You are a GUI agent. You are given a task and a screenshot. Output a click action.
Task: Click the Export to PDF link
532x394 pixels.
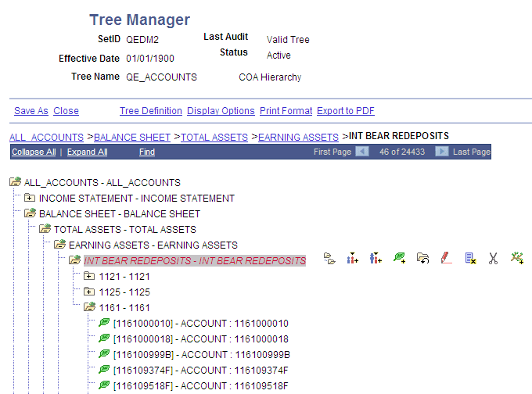coord(346,111)
